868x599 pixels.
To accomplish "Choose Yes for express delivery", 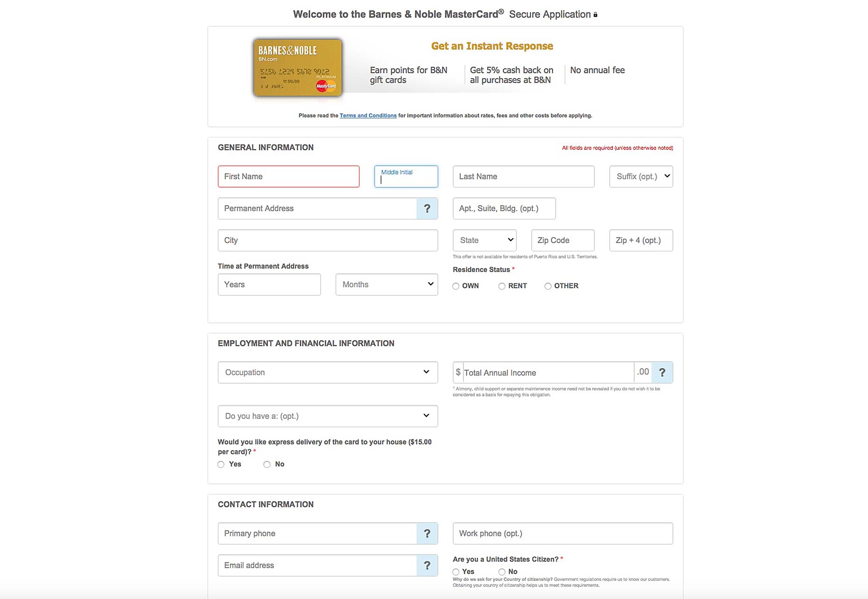I will click(x=221, y=464).
